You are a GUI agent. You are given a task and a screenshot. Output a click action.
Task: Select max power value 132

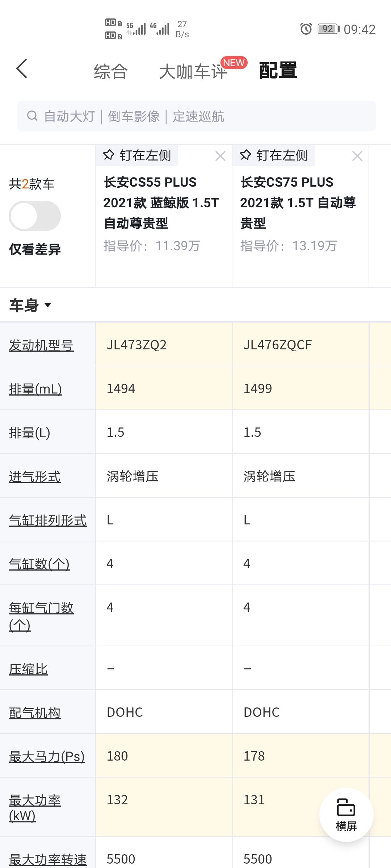coord(117,800)
